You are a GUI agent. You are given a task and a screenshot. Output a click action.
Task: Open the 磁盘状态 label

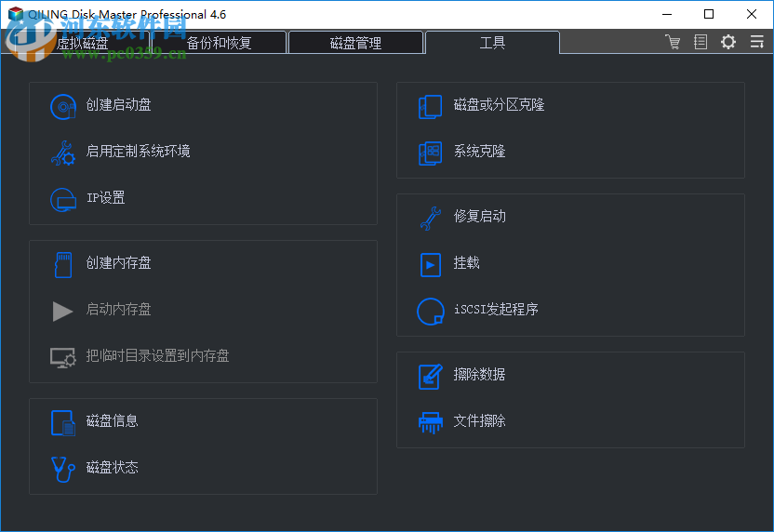pyautogui.click(x=112, y=467)
